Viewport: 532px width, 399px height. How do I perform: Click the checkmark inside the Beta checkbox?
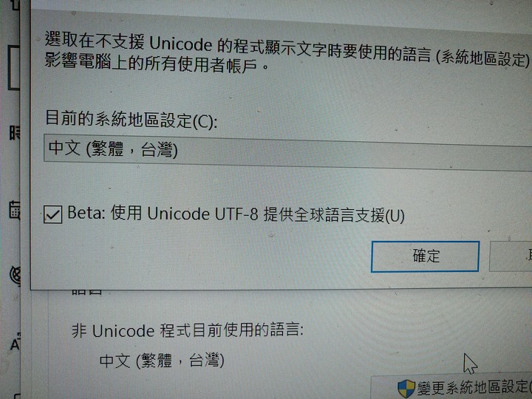coord(52,215)
